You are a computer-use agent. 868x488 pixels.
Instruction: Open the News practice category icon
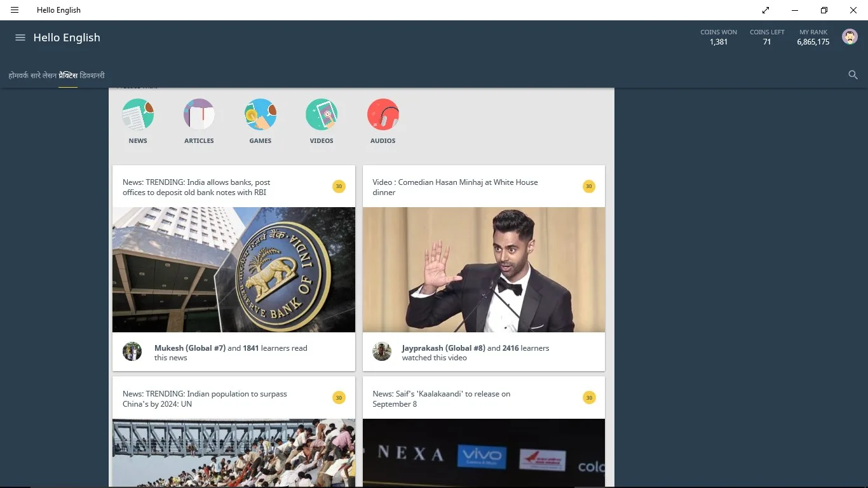click(x=138, y=114)
